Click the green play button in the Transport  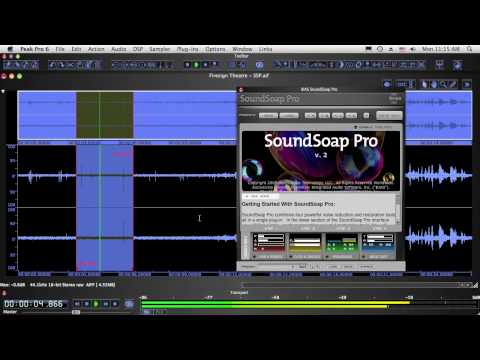tap(96, 304)
